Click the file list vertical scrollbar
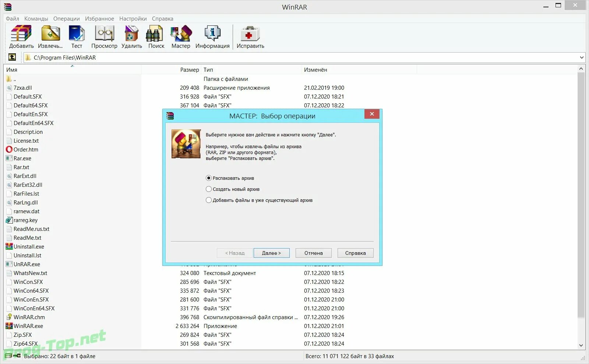Viewport: 589px width, 364px height. 581,195
